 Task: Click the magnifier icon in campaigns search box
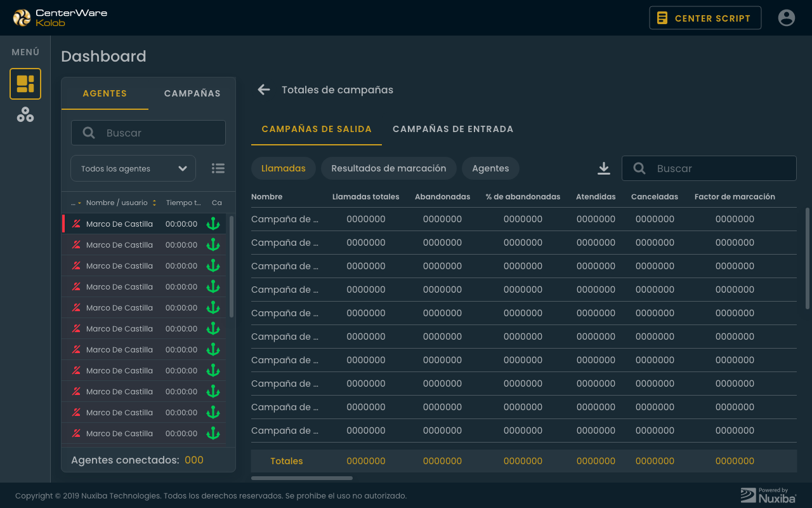point(639,168)
